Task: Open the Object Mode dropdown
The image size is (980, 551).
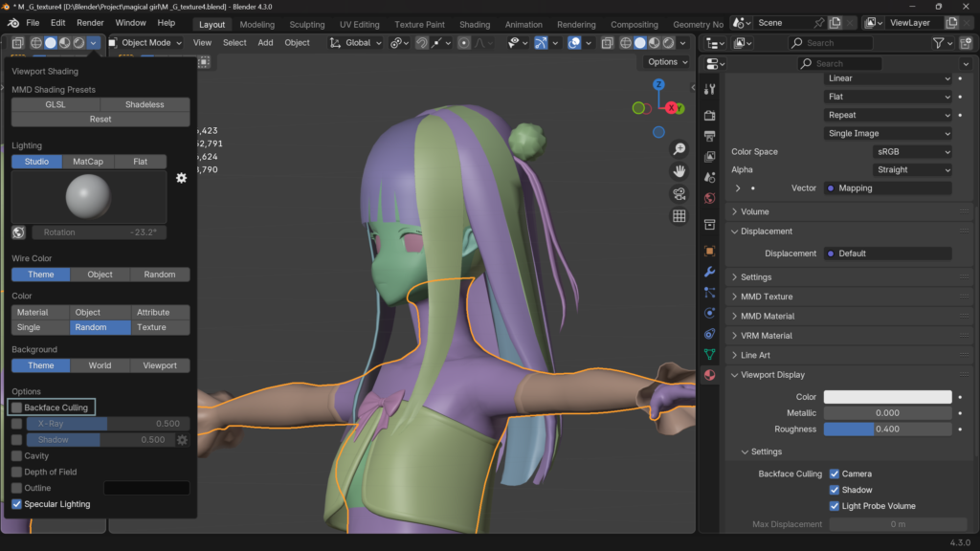Action: (x=145, y=43)
